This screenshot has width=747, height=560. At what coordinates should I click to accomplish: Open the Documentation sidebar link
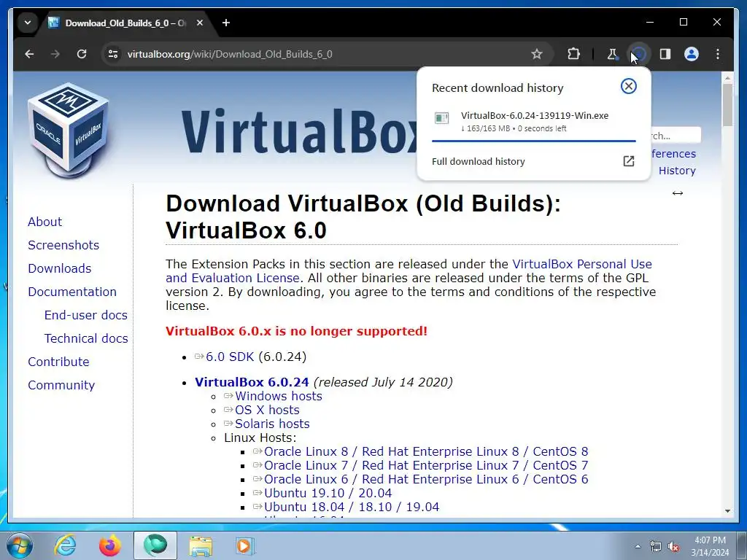[72, 292]
